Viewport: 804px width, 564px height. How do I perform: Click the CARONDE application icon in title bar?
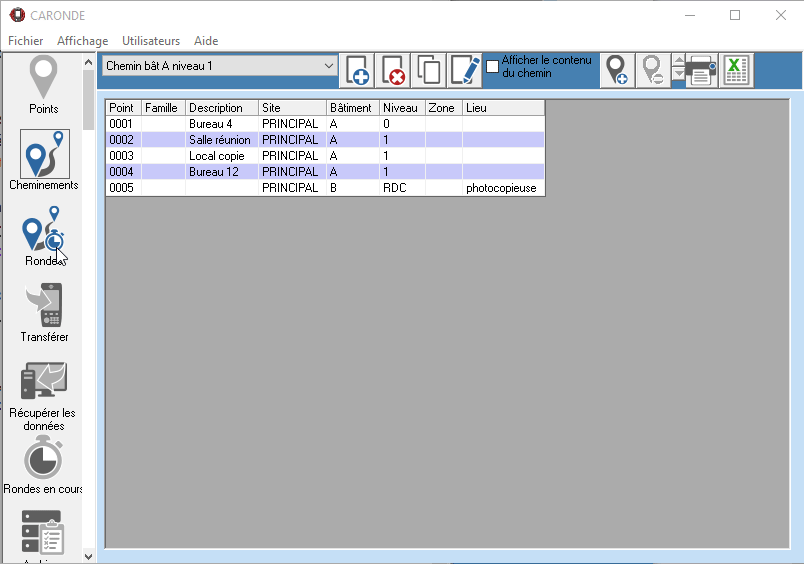pos(17,15)
